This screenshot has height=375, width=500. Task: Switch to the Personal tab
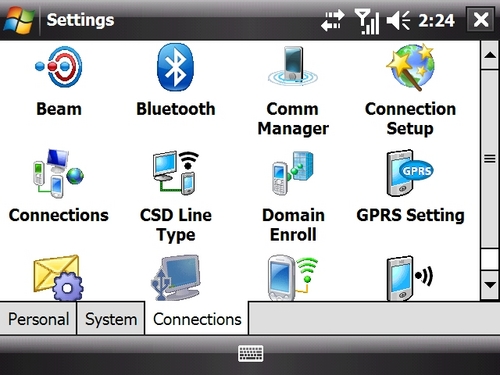tap(38, 319)
